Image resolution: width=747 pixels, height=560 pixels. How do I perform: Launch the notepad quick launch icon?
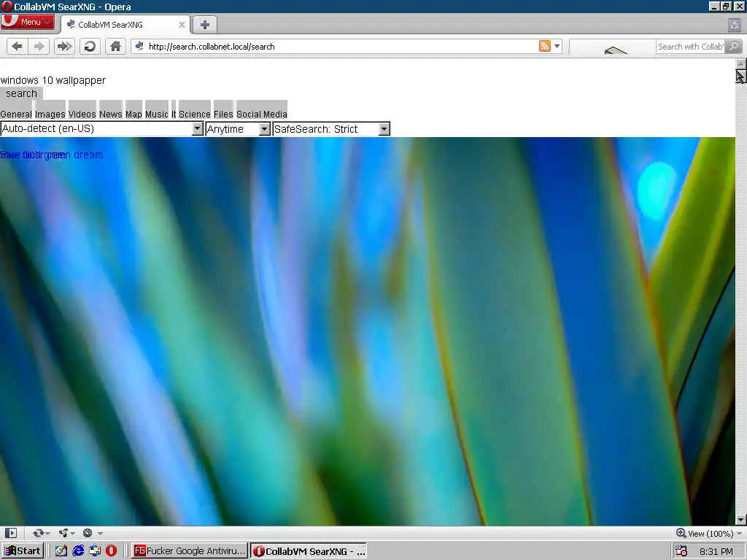[61, 551]
